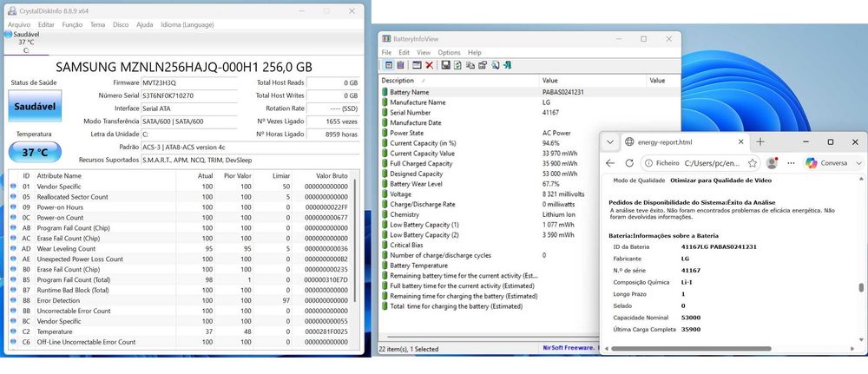Click the Nº Horas Ligado value 8959 horas
The image size is (868, 374).
coord(333,134)
